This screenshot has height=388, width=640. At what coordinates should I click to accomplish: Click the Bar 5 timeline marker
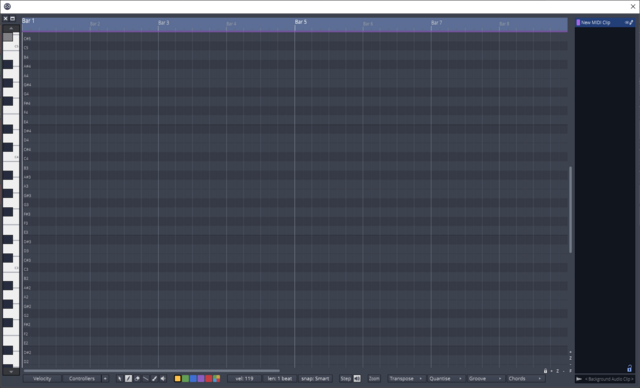pos(300,22)
